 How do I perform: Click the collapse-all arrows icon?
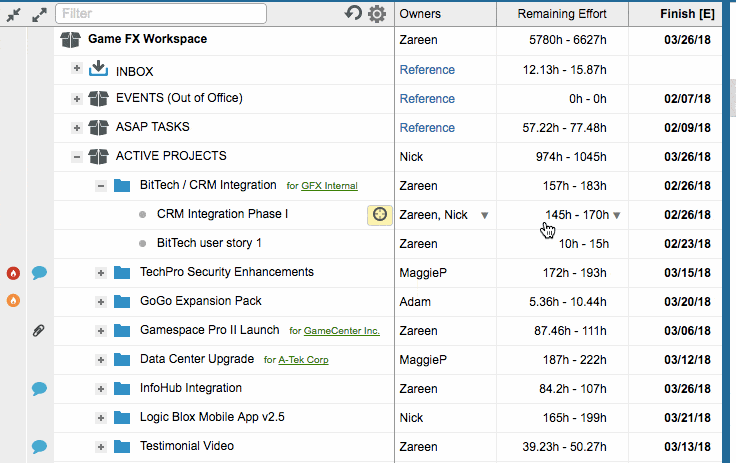coord(14,15)
